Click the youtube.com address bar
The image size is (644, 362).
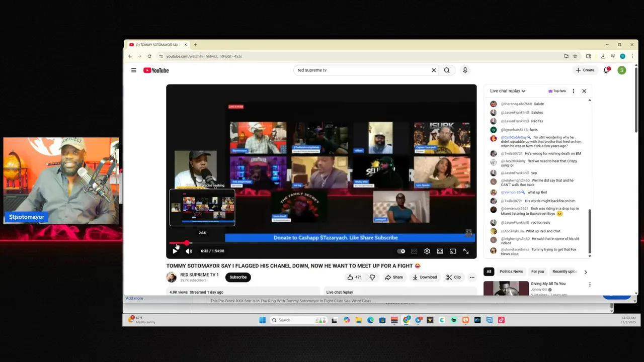(x=362, y=56)
